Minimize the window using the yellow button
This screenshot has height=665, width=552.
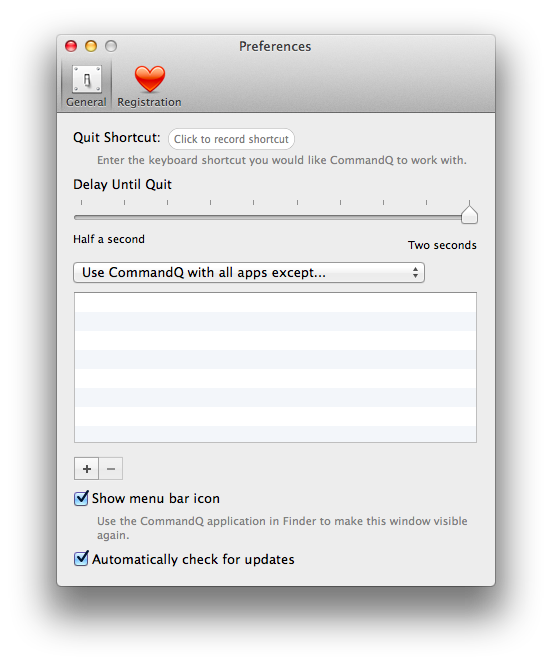click(91, 46)
